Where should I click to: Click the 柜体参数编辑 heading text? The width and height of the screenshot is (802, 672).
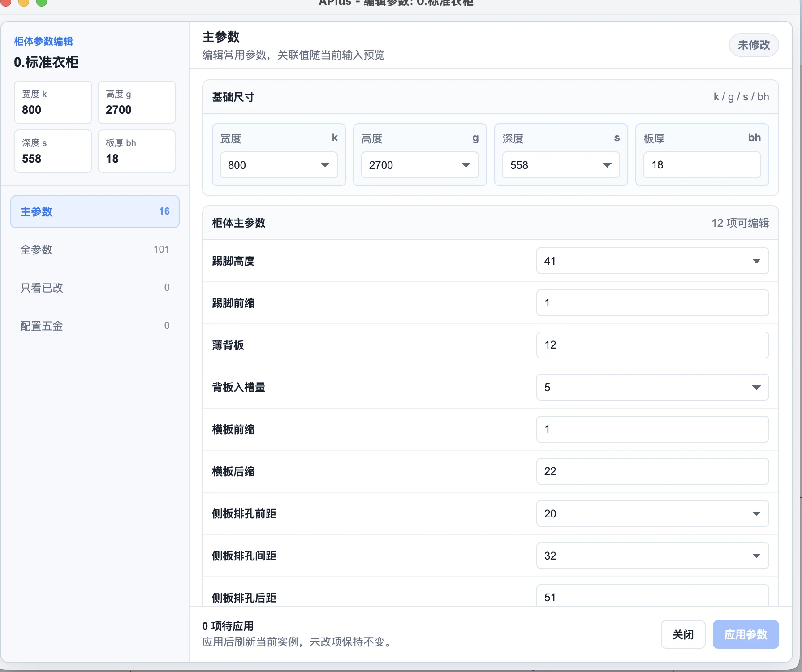coord(43,41)
